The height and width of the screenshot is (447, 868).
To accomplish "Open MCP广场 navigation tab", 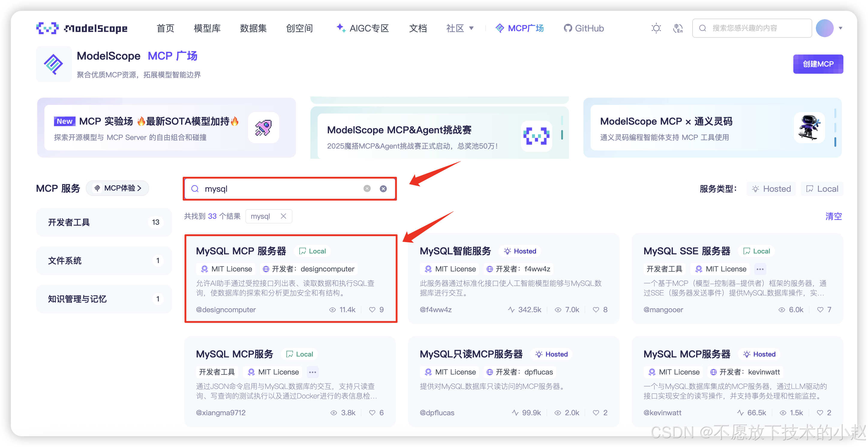I will [519, 28].
